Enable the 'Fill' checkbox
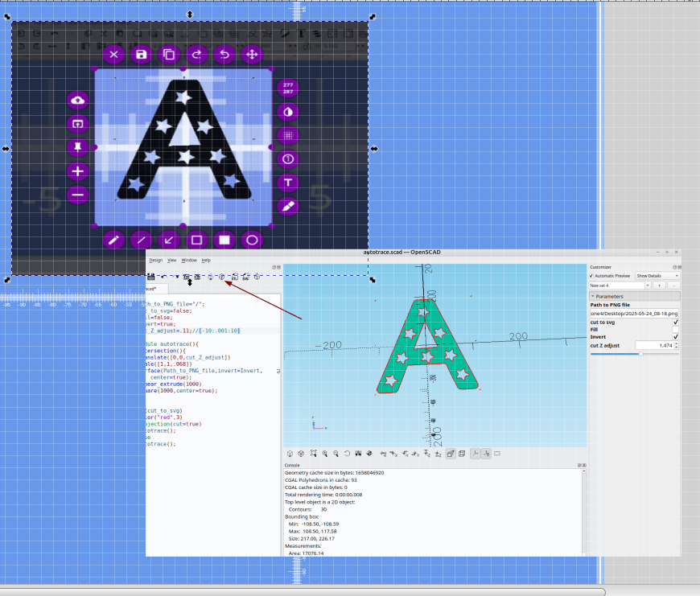This screenshot has width=700, height=596. coord(675,329)
